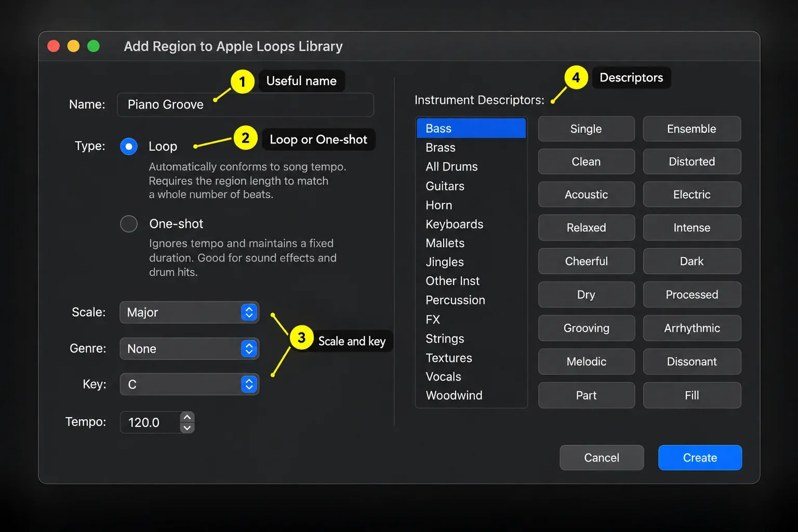
Task: Choose Vocals from the instrument list
Action: pos(471,377)
